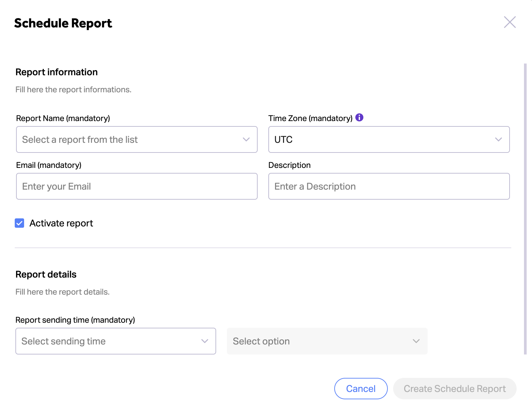Open the Select sending time dropdown

click(116, 341)
